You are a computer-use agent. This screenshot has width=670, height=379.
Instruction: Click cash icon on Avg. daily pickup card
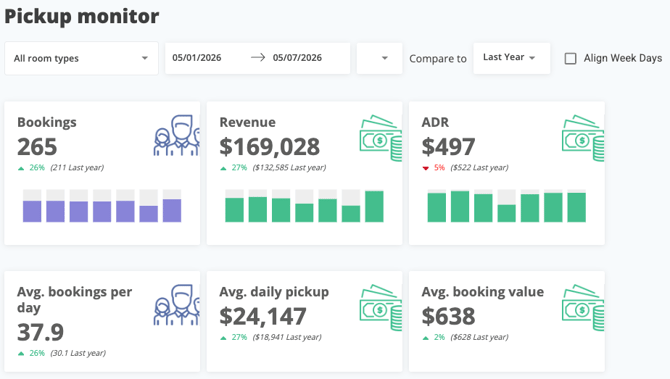(x=381, y=308)
